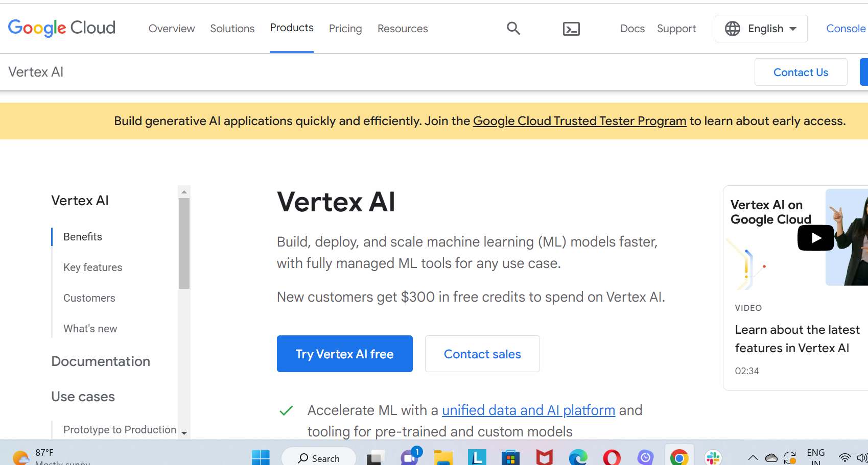868x465 pixels.
Task: Play the Vertex AI video
Action: coord(816,238)
